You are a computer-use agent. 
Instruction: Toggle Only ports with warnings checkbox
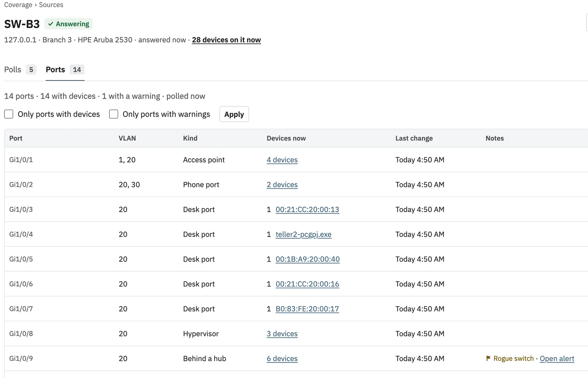coord(114,114)
